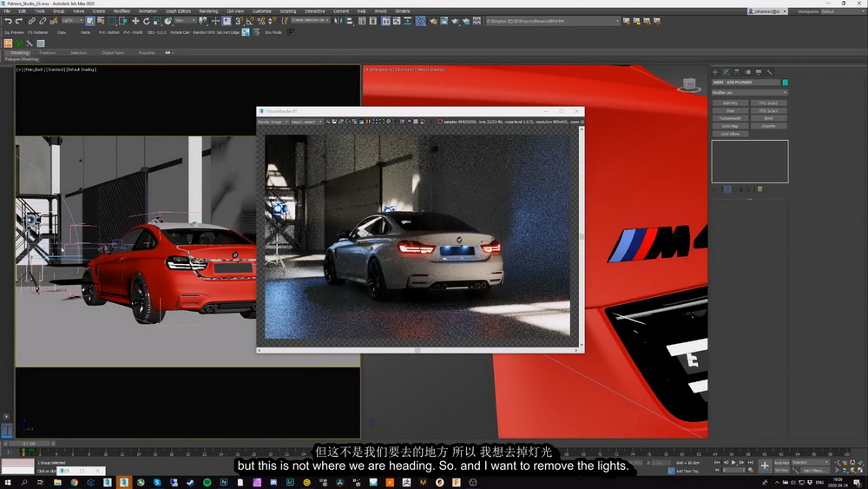This screenshot has height=489, width=868.
Task: Click the ViewCube in Perspective viewport
Action: (689, 85)
